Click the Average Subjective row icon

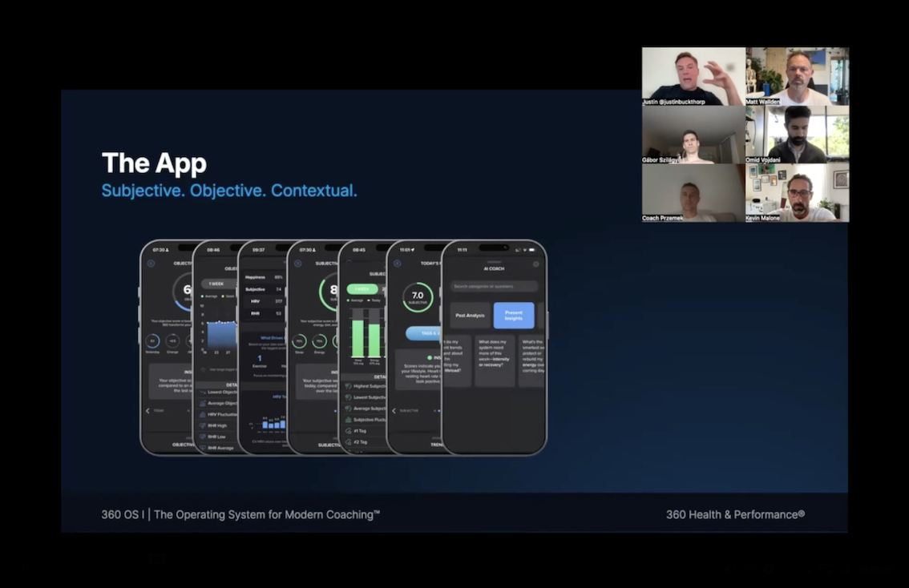pos(348,409)
